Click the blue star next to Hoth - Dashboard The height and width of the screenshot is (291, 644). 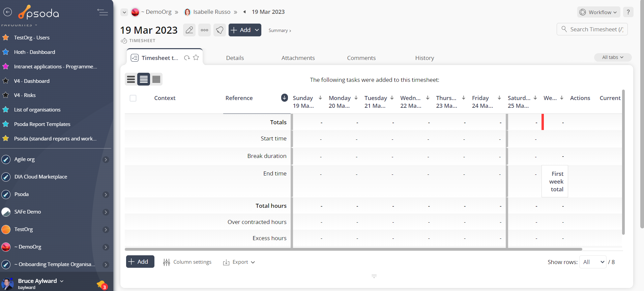click(6, 52)
